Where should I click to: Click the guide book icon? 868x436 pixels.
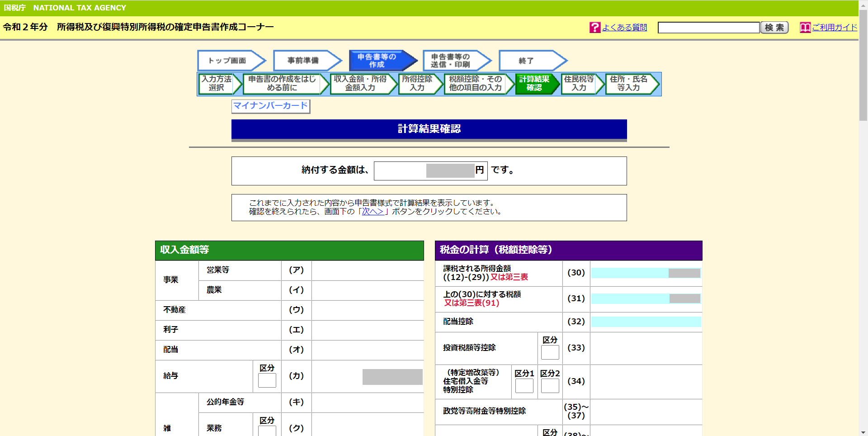[x=805, y=28]
